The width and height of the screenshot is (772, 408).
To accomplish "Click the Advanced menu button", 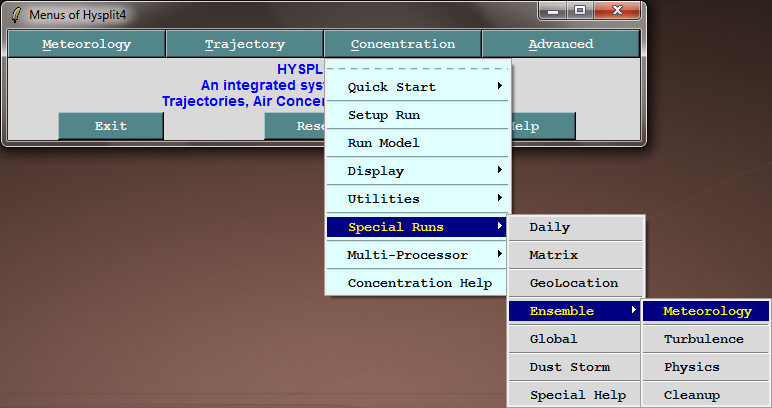I will coord(560,44).
